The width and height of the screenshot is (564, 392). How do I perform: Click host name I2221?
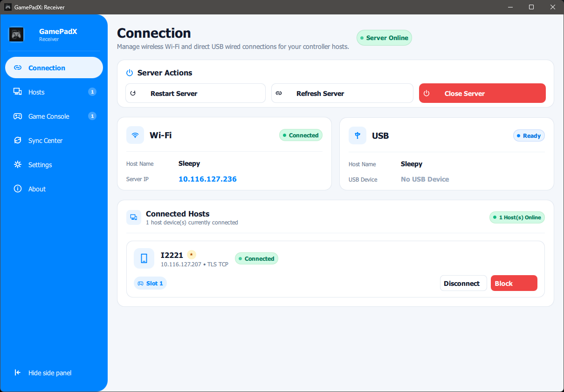coord(172,255)
